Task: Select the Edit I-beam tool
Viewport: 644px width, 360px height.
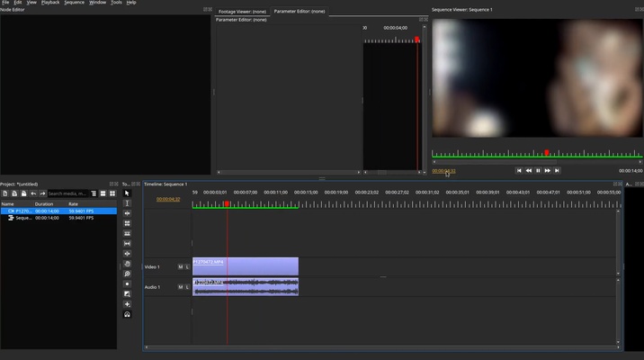Action: tap(127, 203)
